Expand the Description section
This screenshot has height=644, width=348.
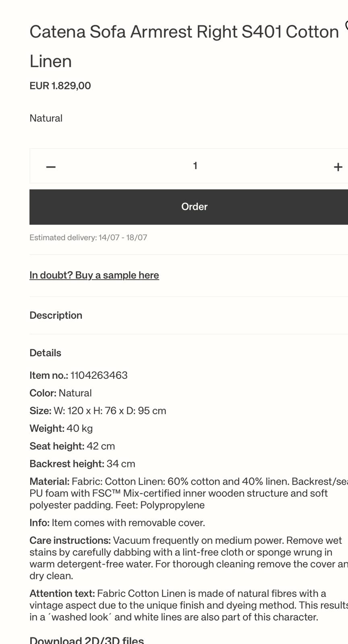point(56,315)
